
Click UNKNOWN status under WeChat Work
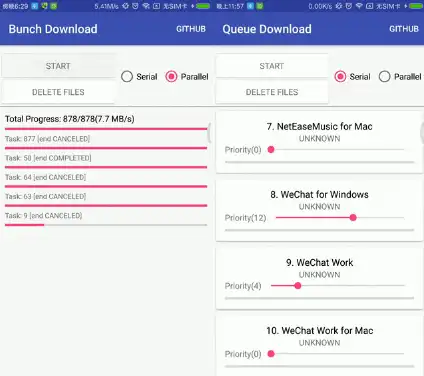[x=319, y=275]
